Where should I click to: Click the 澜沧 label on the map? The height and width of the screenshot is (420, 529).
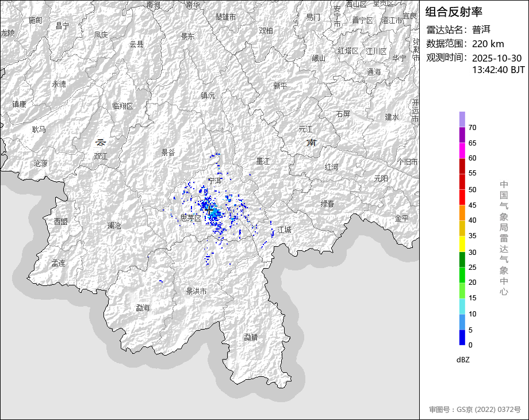click(114, 226)
